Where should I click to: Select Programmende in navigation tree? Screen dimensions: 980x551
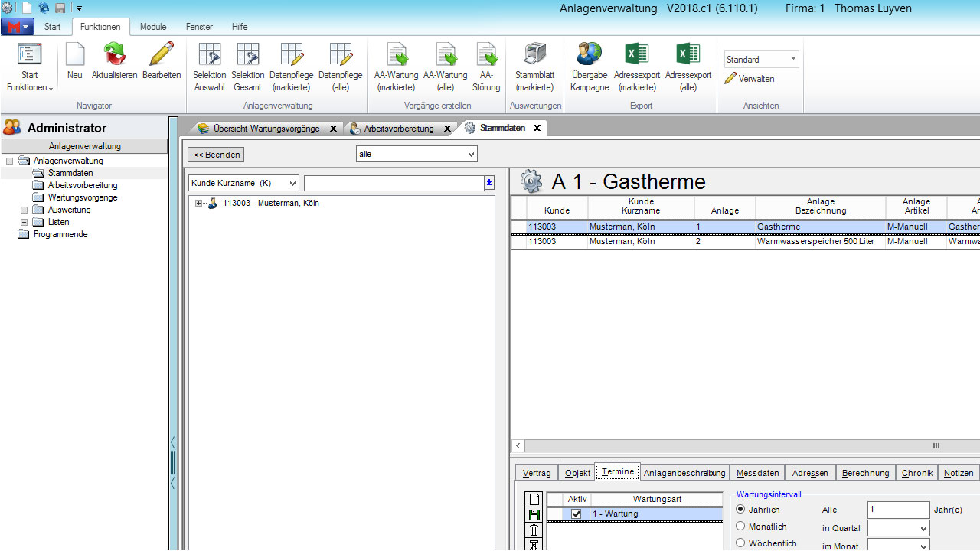click(60, 234)
